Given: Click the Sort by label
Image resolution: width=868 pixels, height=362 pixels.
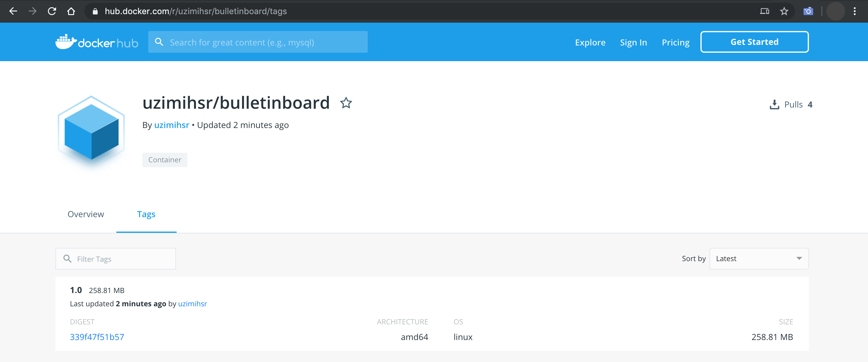Looking at the screenshot, I should [693, 259].
